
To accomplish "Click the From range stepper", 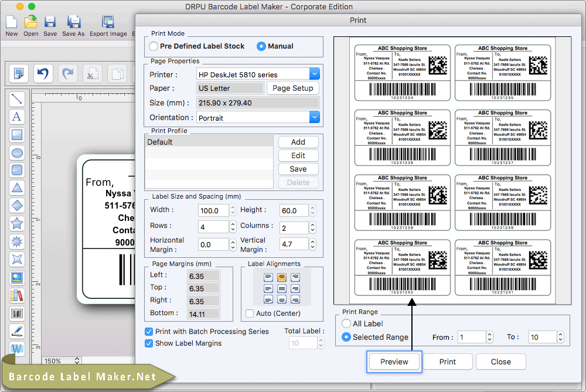I will tap(489, 337).
